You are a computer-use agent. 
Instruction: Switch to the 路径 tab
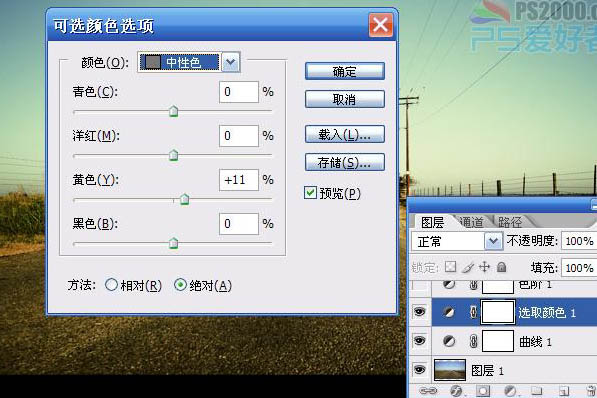point(510,222)
